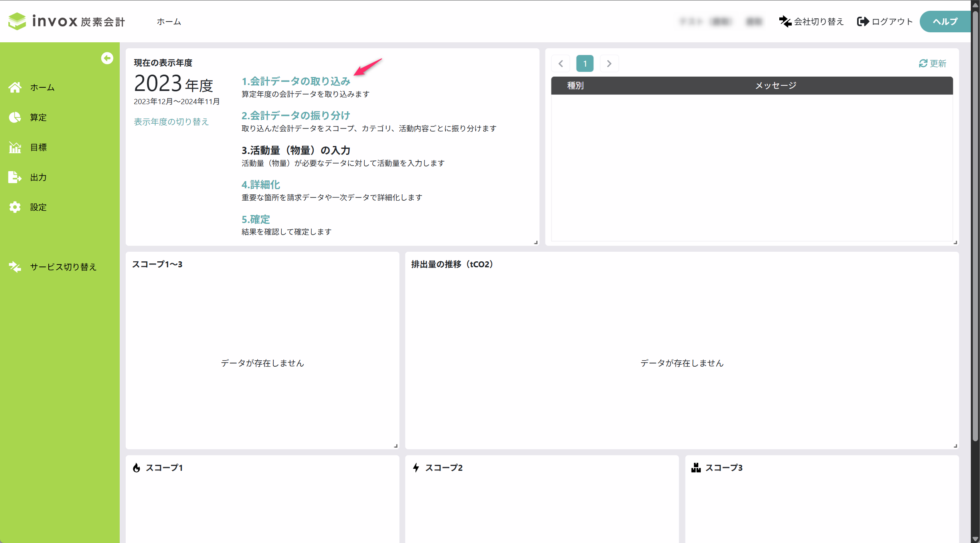Open ホーム in the top header
This screenshot has height=543, width=980.
coord(169,22)
